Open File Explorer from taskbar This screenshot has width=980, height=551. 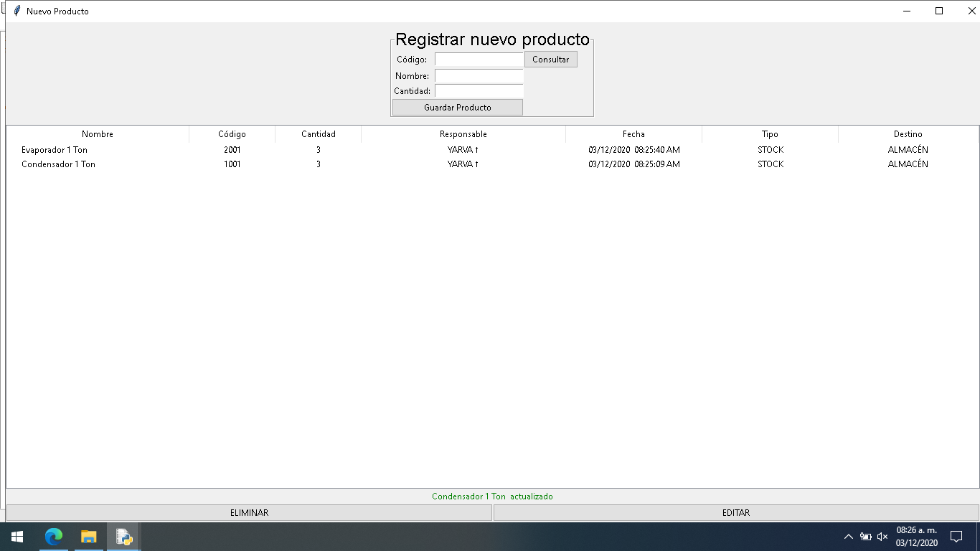tap(88, 537)
